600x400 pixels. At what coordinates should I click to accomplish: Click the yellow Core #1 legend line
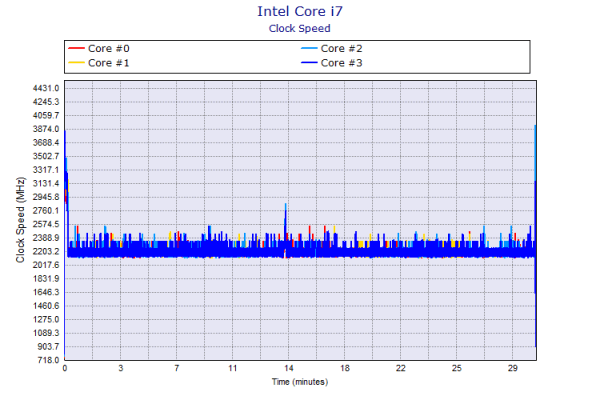[76, 63]
